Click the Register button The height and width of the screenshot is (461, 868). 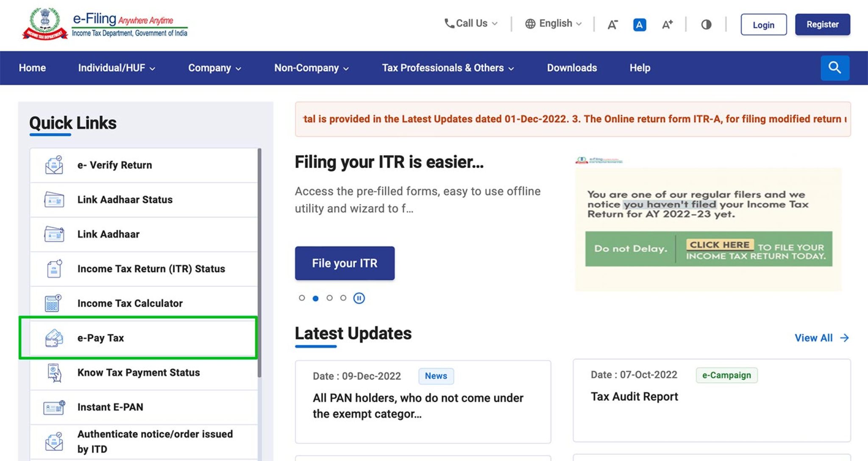[823, 24]
